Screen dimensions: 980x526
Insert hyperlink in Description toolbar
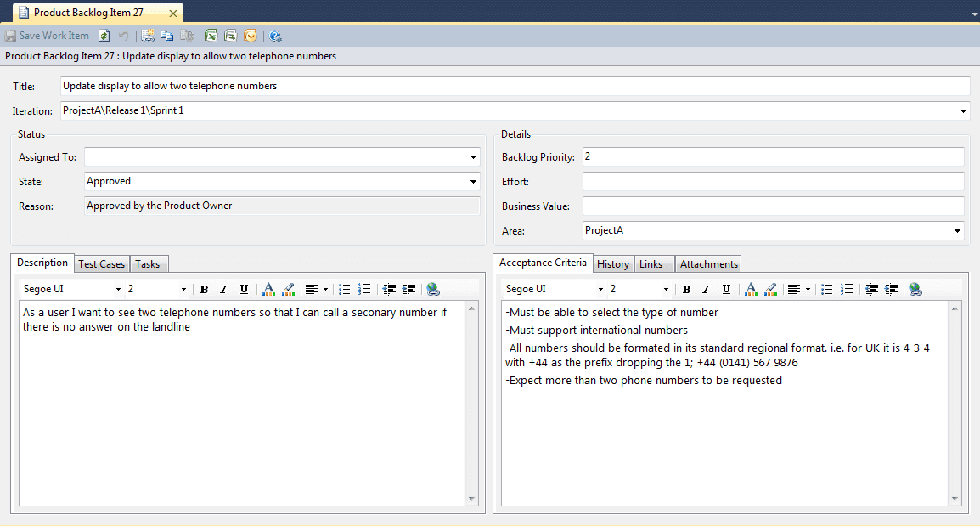pyautogui.click(x=433, y=289)
